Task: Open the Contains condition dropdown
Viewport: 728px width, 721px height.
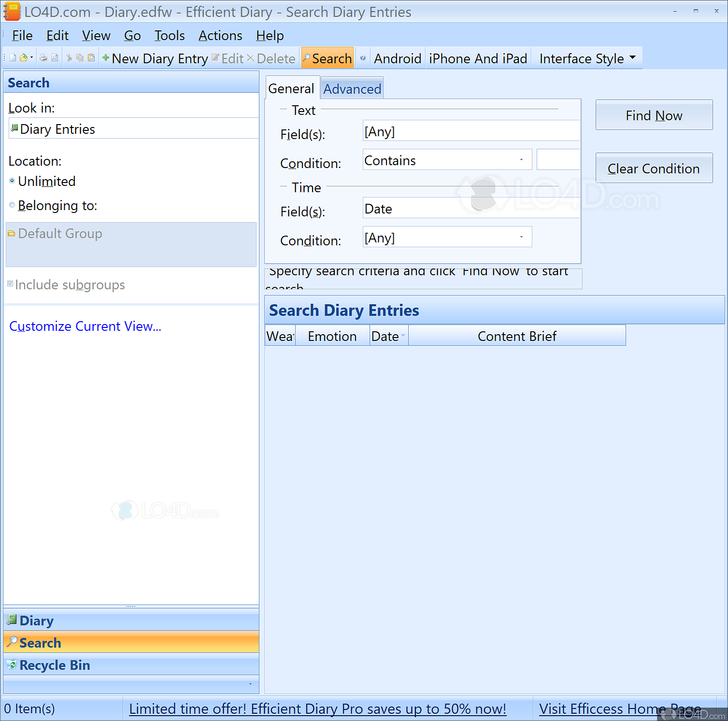Action: [x=521, y=159]
